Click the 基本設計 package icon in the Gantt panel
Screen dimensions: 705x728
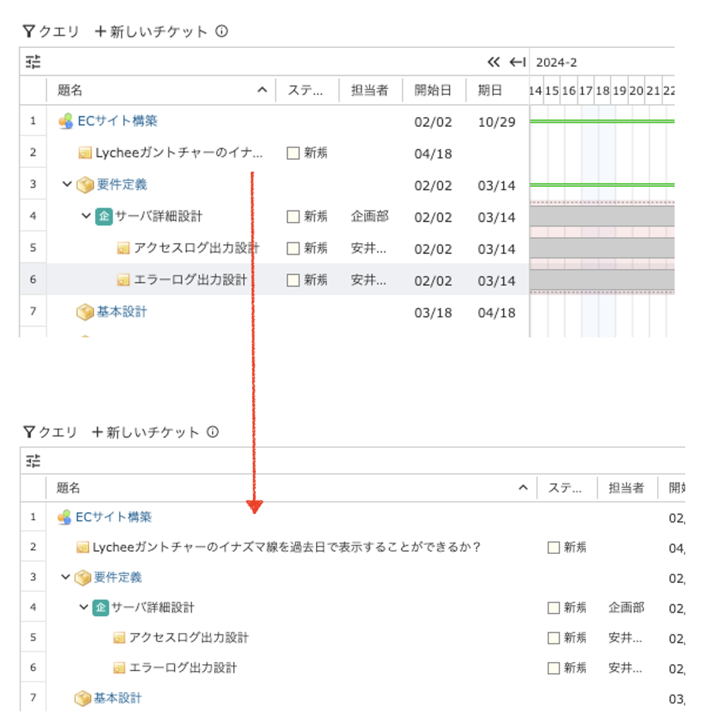pos(84,312)
